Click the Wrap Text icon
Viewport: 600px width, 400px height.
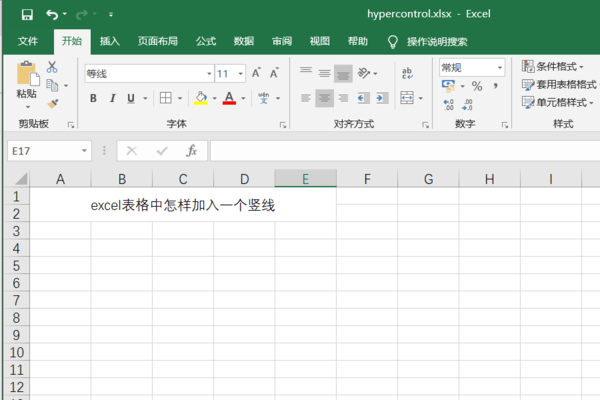pos(407,73)
